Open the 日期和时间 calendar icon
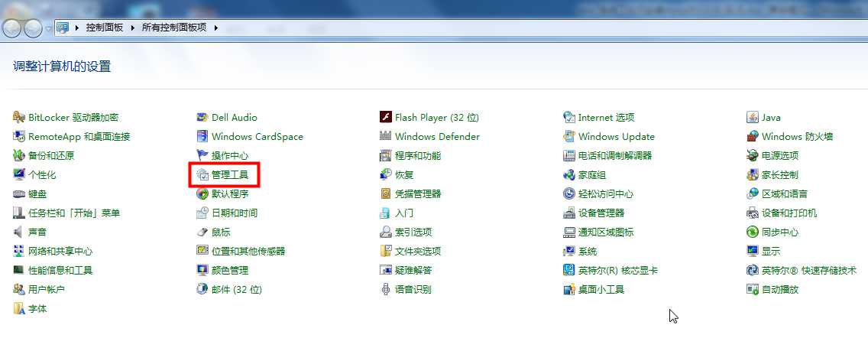868x351 pixels. click(x=202, y=213)
